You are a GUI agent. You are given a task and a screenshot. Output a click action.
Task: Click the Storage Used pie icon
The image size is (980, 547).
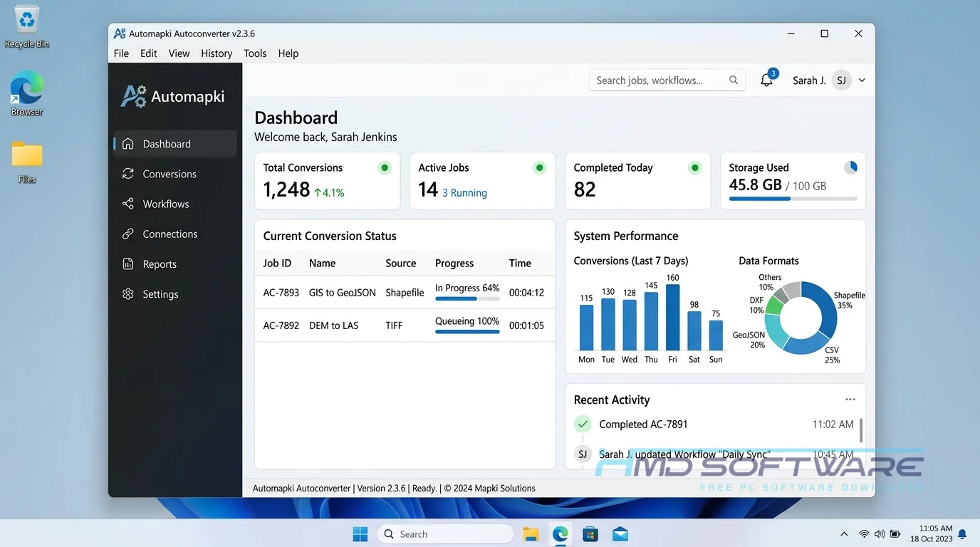(850, 167)
